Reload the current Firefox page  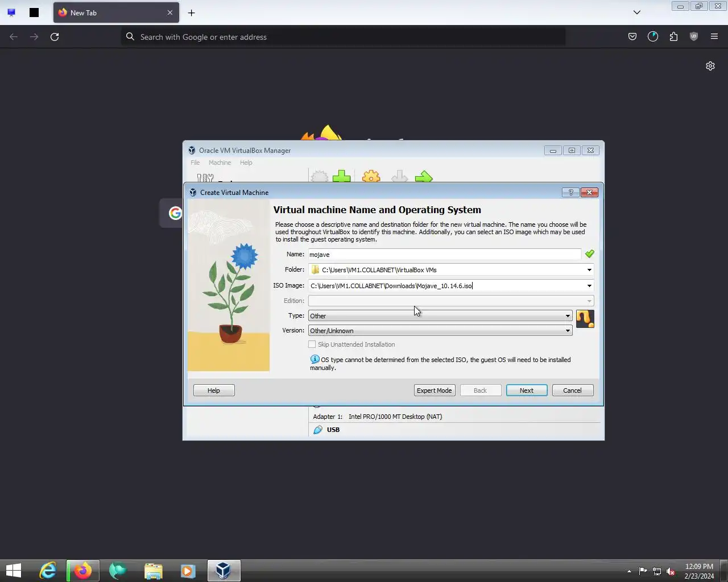(x=55, y=36)
